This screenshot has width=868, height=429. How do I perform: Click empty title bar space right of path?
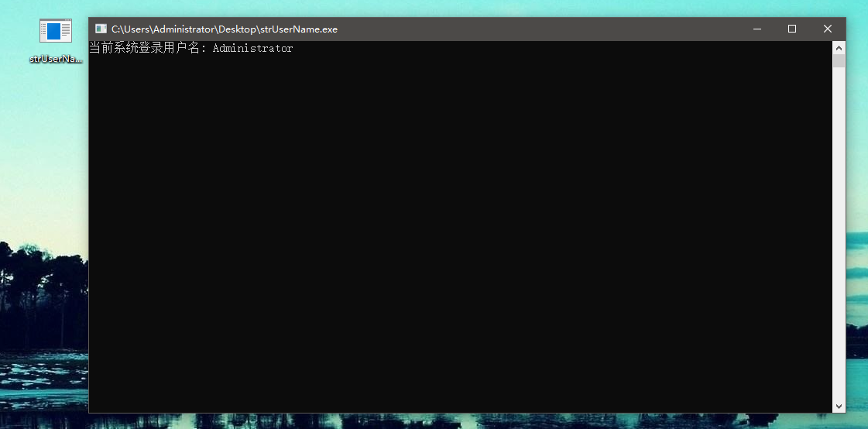pyautogui.click(x=542, y=29)
